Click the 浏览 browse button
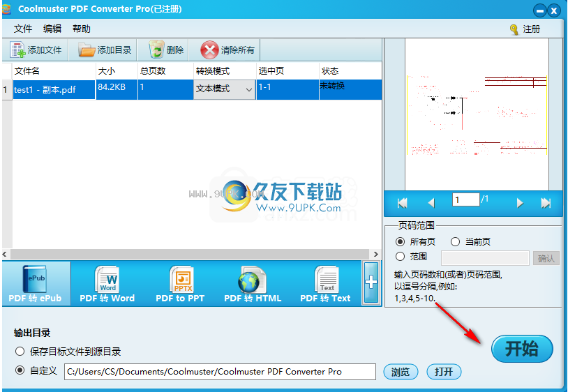The image size is (568, 392). pyautogui.click(x=401, y=372)
